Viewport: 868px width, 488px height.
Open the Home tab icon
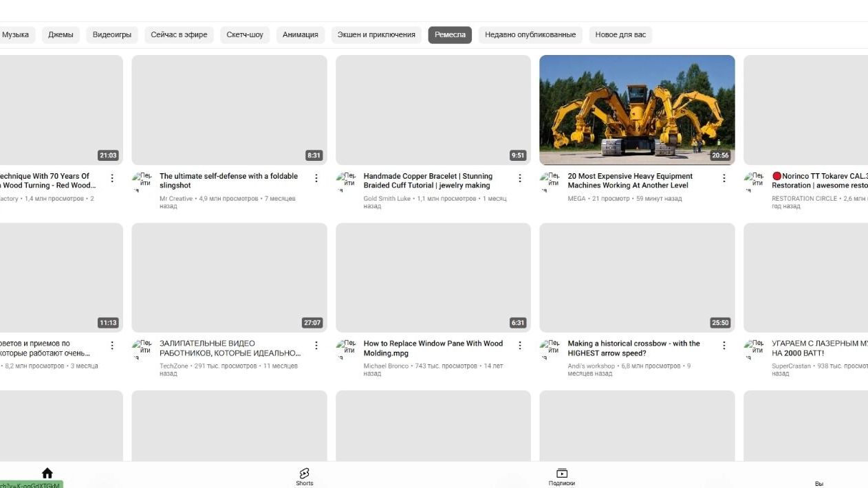[47, 473]
